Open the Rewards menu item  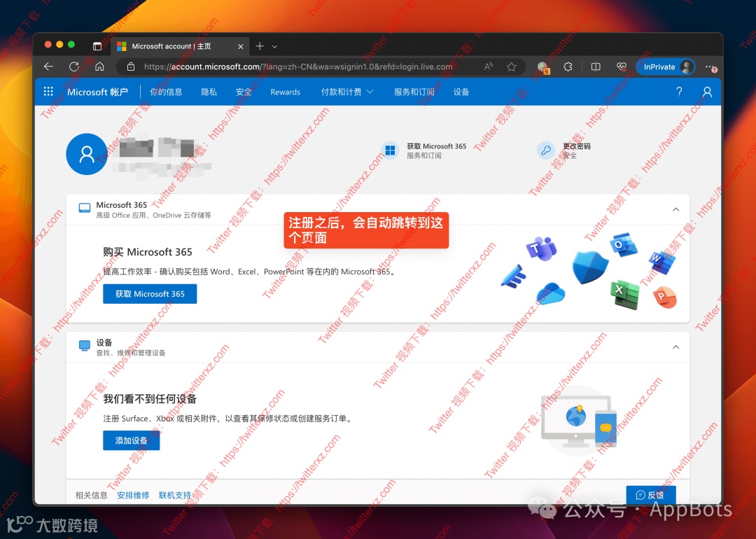285,92
